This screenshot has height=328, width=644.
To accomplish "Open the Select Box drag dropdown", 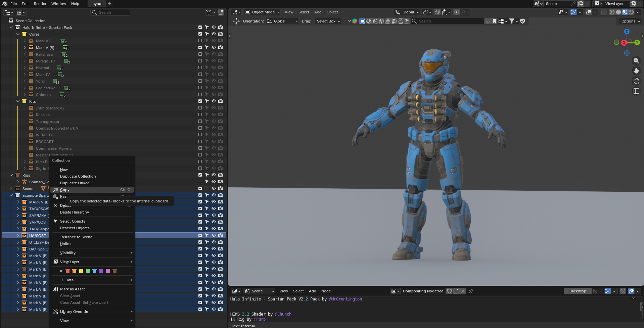I will pyautogui.click(x=328, y=21).
